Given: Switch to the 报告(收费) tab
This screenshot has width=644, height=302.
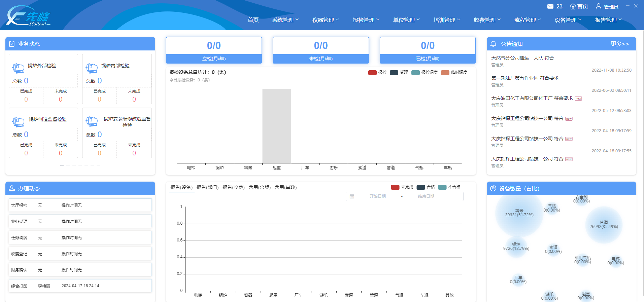Looking at the screenshot, I should [233, 187].
